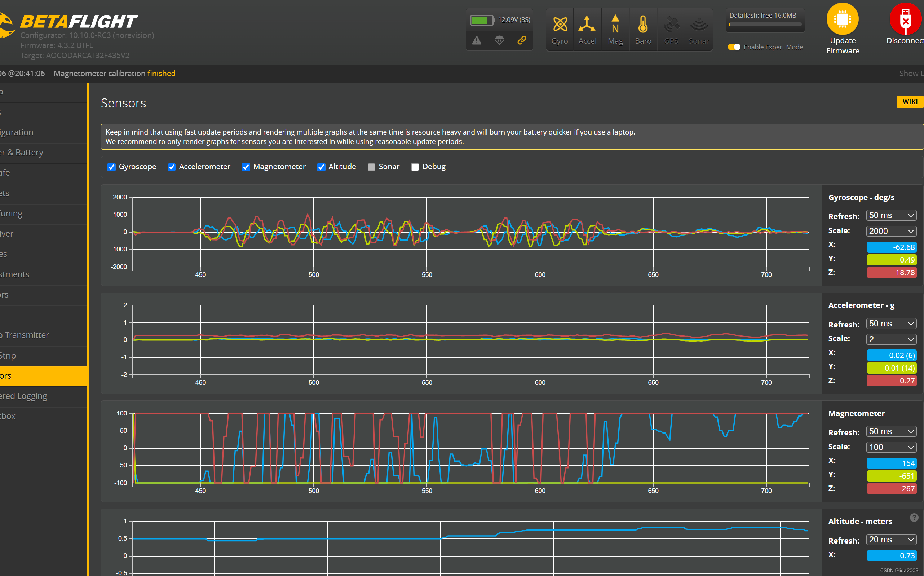Open the Motors sidebar tab
This screenshot has height=576, width=924.
tap(43, 294)
